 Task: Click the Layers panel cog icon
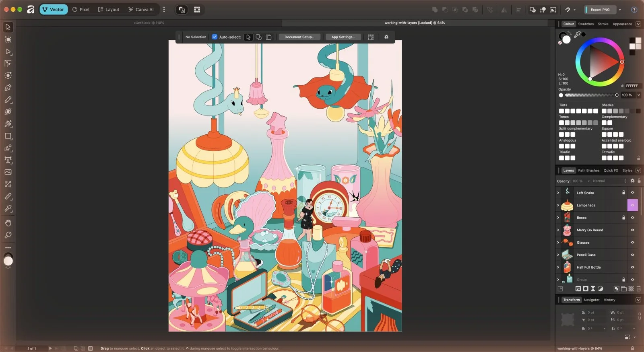[632, 181]
